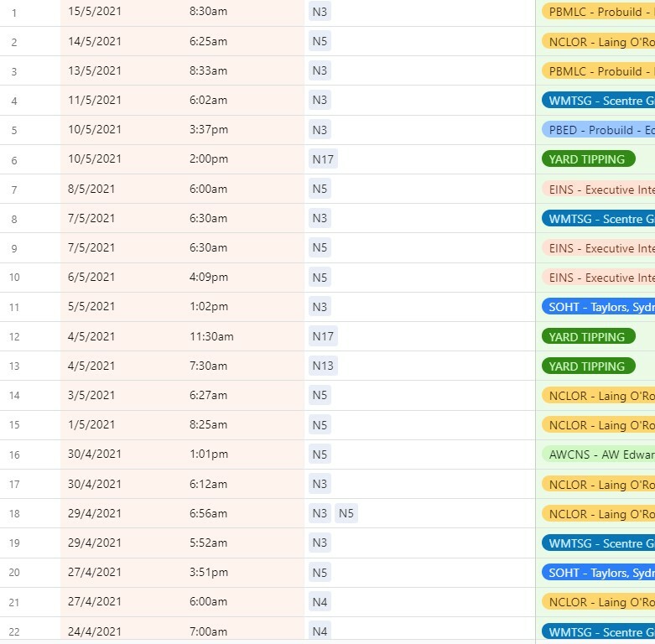655x644 pixels.
Task: Open WMTSG - Scentre tag in row 19
Action: [598, 543]
